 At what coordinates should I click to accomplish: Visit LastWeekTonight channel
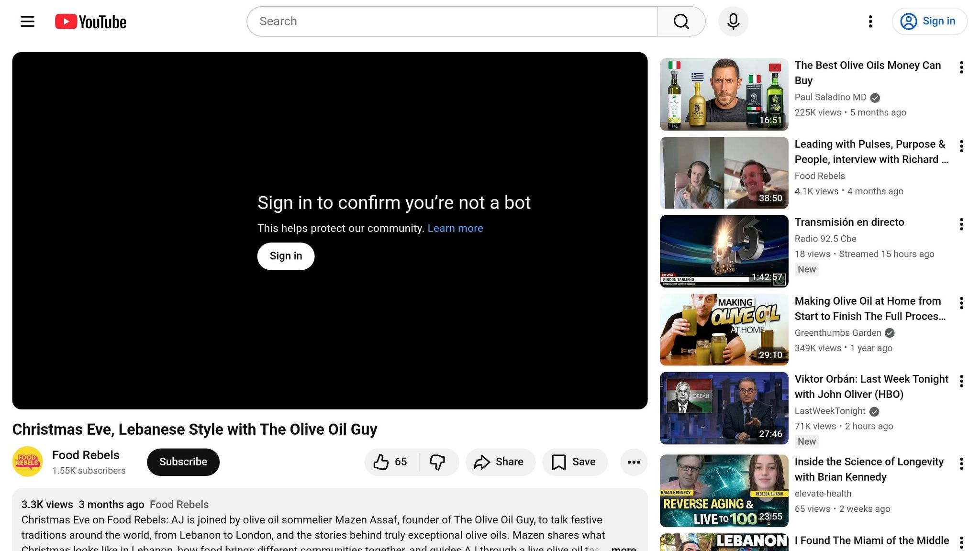click(830, 411)
